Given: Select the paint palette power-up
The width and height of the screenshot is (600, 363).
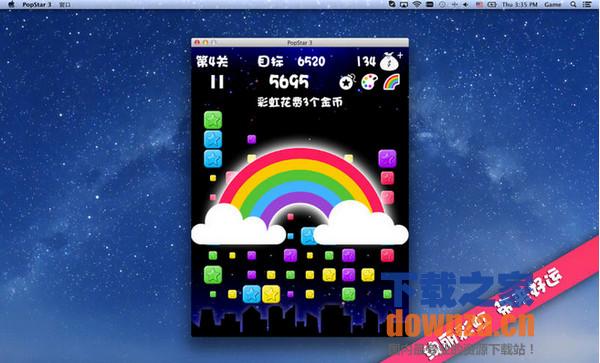Looking at the screenshot, I should click(x=369, y=81).
